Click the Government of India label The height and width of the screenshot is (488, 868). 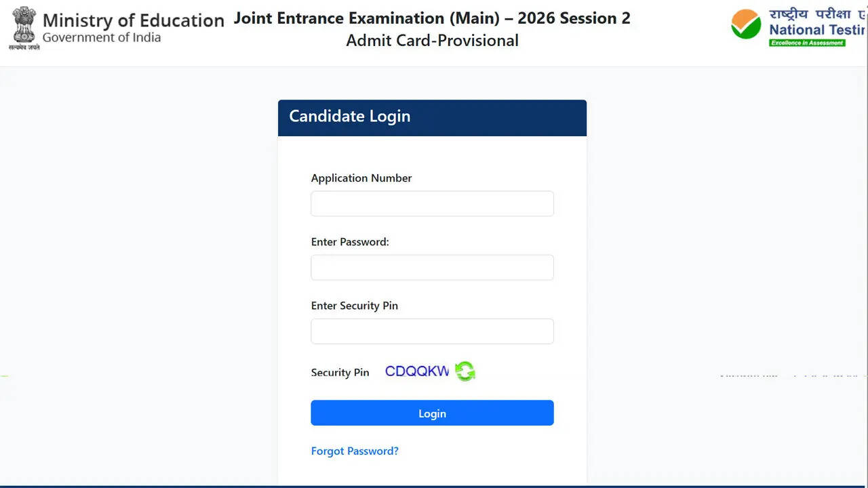click(x=102, y=38)
